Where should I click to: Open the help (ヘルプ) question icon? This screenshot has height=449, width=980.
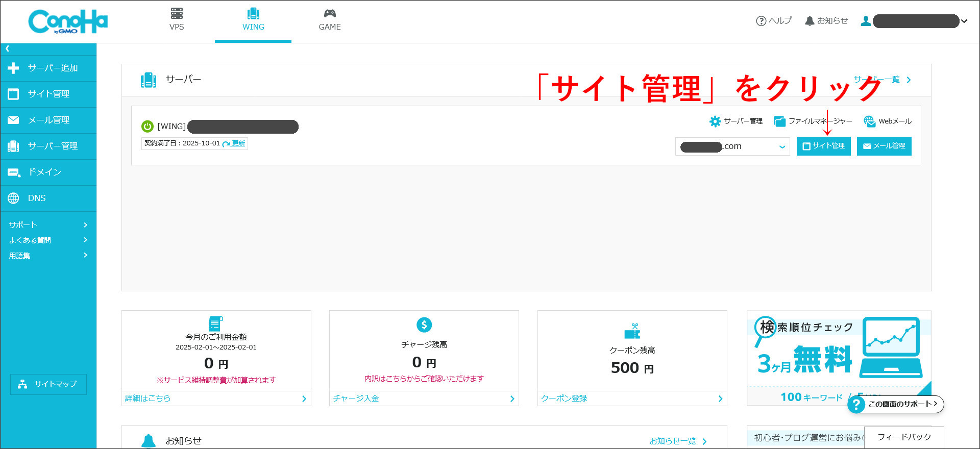click(x=761, y=21)
